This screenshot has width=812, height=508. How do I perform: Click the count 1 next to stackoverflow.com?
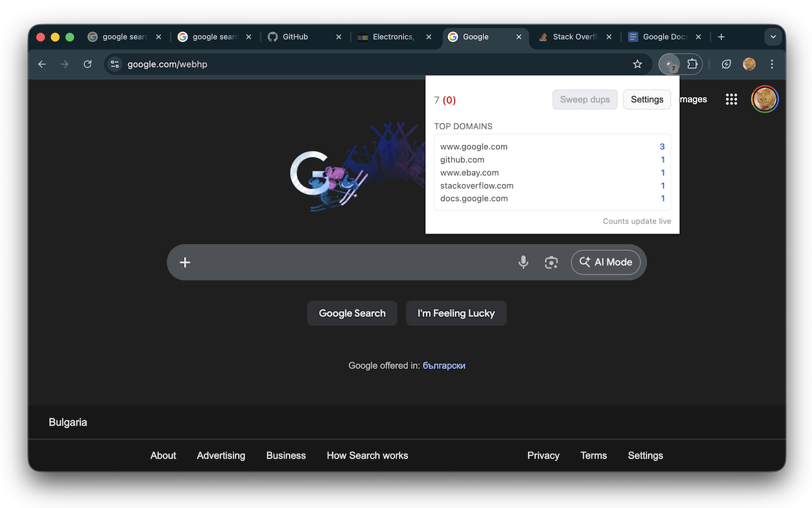663,186
